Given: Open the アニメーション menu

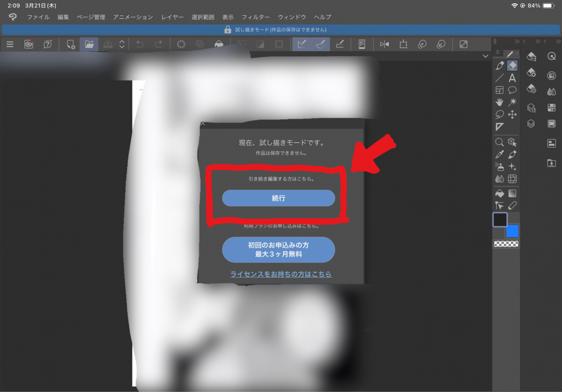Looking at the screenshot, I should (x=133, y=17).
